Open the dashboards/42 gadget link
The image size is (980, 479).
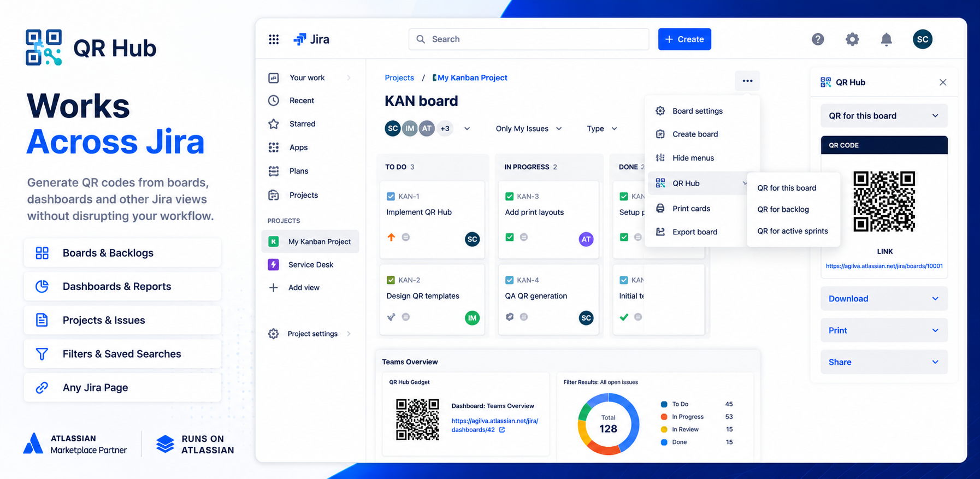pyautogui.click(x=494, y=425)
